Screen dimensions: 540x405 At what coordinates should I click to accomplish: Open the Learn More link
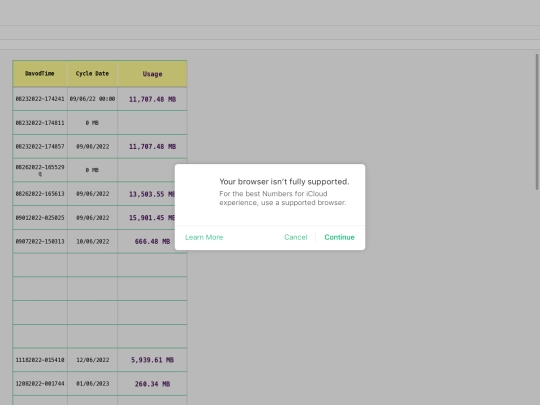(x=204, y=237)
